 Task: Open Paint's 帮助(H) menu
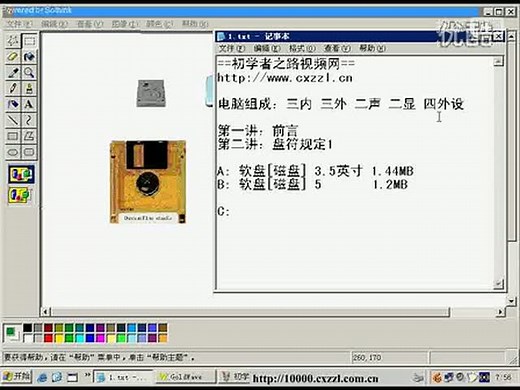coord(195,24)
